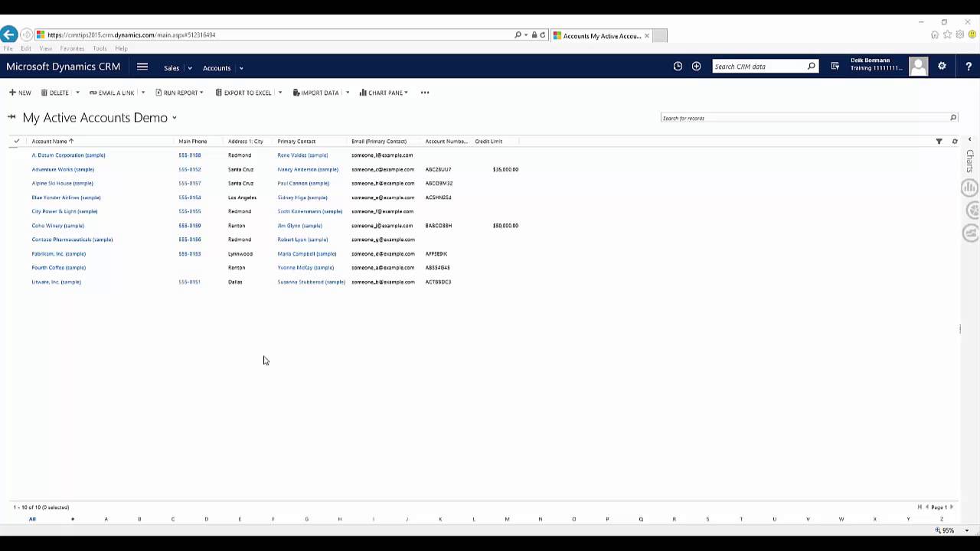Click Import Data command
Viewport: 980px width, 551px height.
click(x=315, y=93)
